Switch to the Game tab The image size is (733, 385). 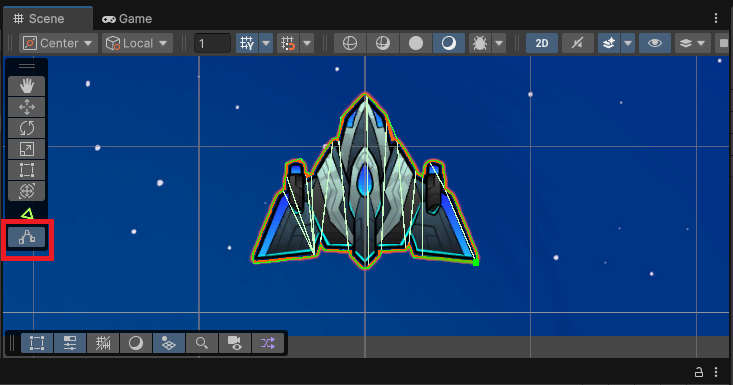click(127, 19)
